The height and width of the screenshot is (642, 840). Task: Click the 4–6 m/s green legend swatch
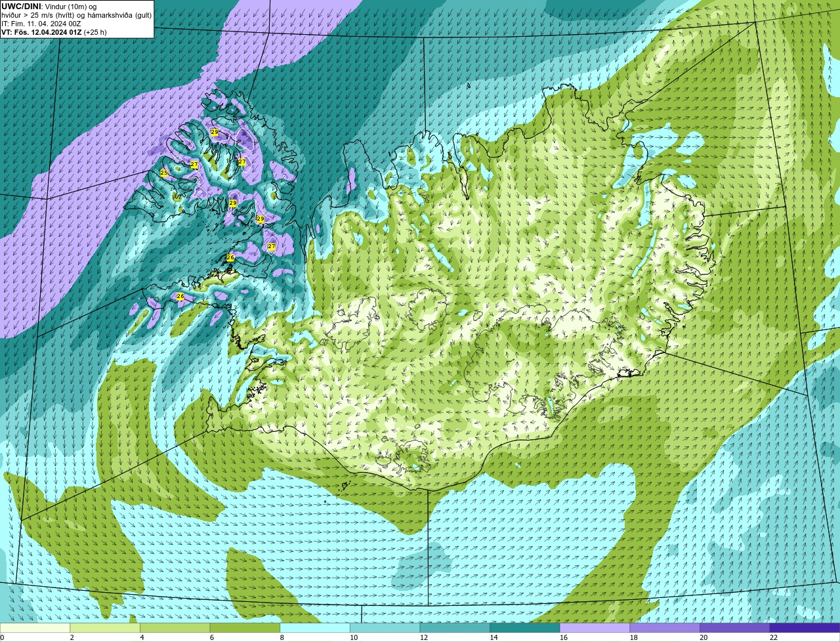tap(175, 628)
